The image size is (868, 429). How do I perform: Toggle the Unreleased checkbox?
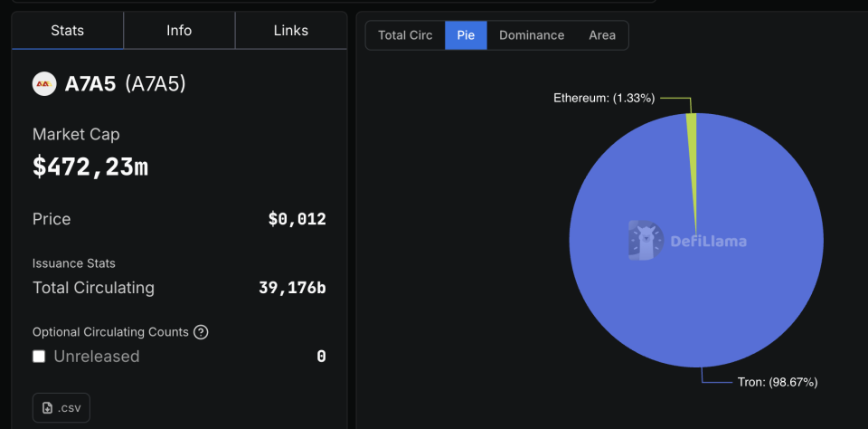click(x=39, y=357)
